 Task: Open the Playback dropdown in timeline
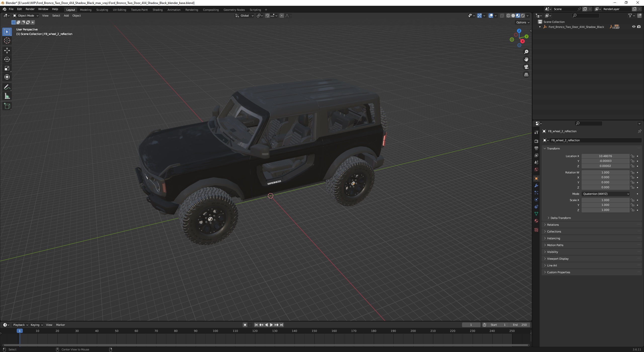tap(20, 325)
